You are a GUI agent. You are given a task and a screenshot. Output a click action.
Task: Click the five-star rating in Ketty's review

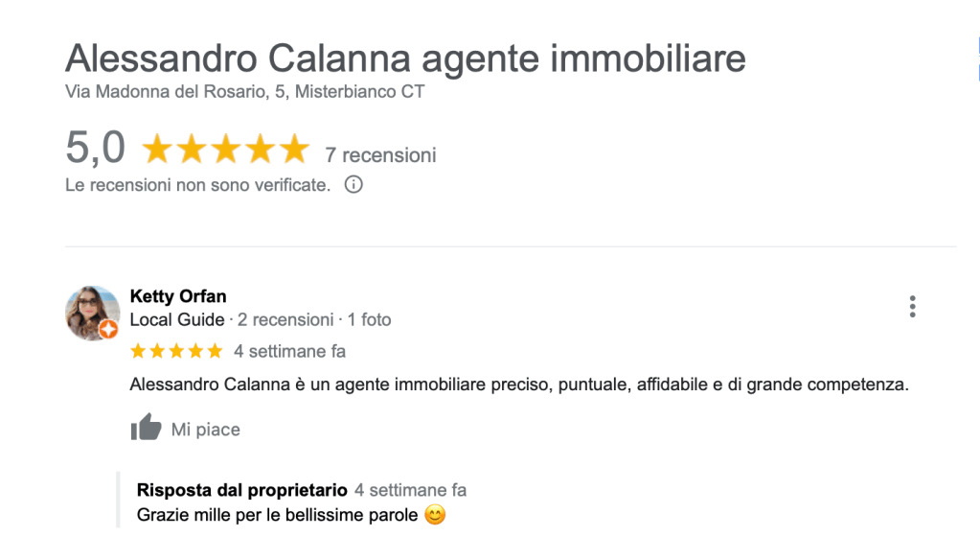176,351
